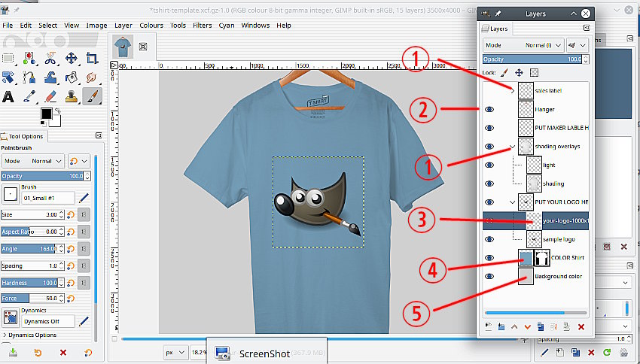Select the Smudge finger tool
The height and width of the screenshot is (364, 640).
tap(93, 77)
